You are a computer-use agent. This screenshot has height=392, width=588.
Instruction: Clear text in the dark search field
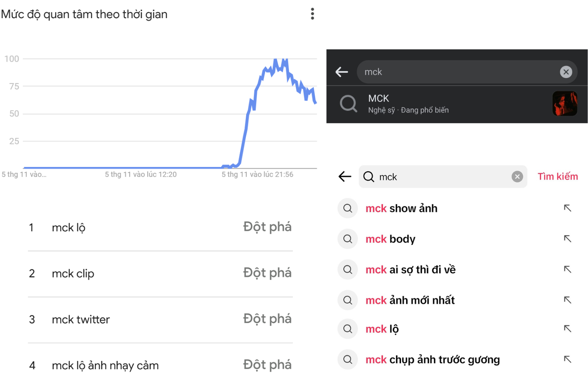(566, 72)
